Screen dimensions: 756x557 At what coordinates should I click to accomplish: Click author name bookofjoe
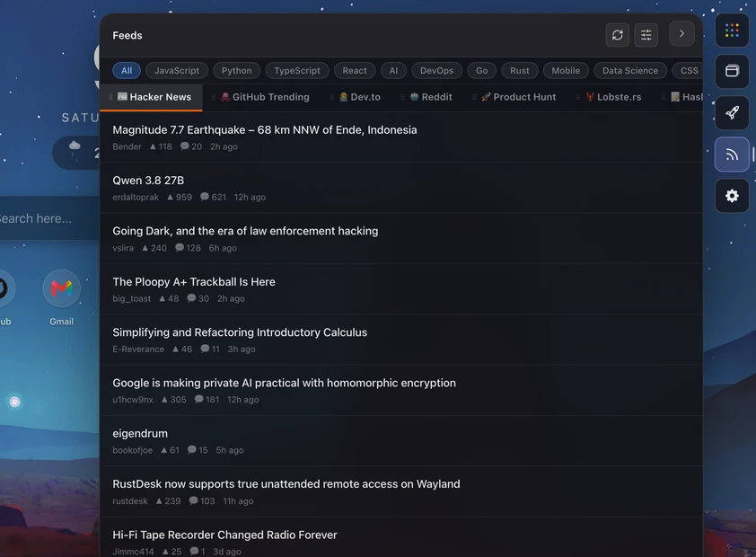[x=133, y=450]
